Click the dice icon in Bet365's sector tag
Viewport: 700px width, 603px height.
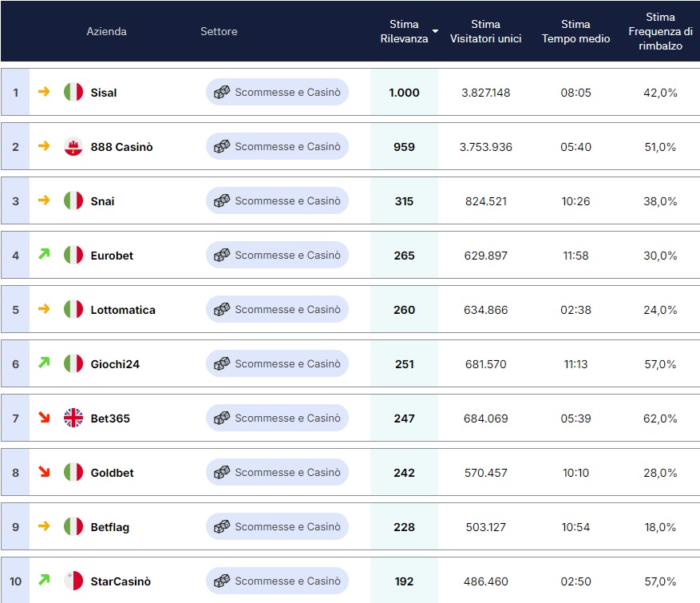coord(222,418)
